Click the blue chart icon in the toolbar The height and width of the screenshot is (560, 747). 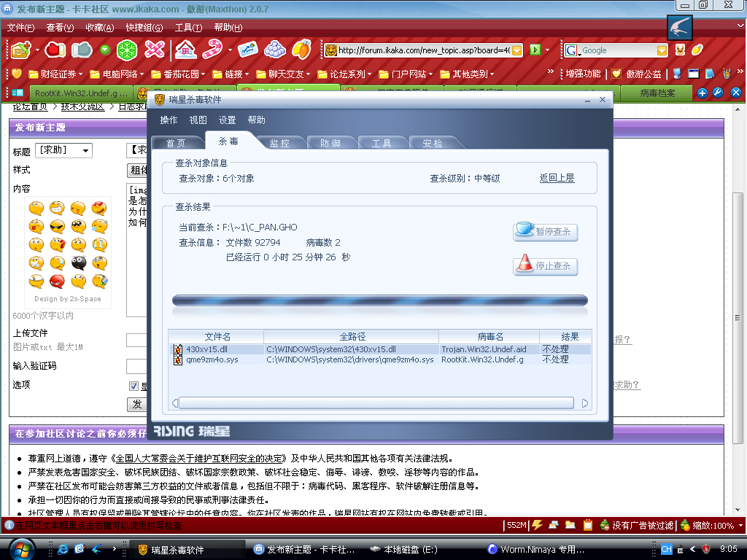(248, 50)
